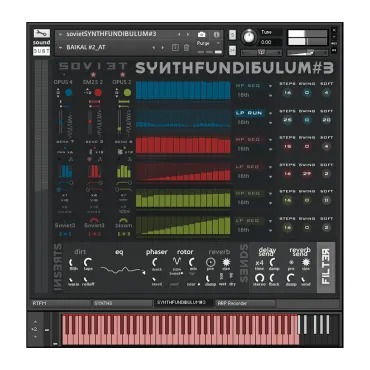The image size is (370, 370).
Task: Click the delay send stereo knob
Action: point(259,278)
